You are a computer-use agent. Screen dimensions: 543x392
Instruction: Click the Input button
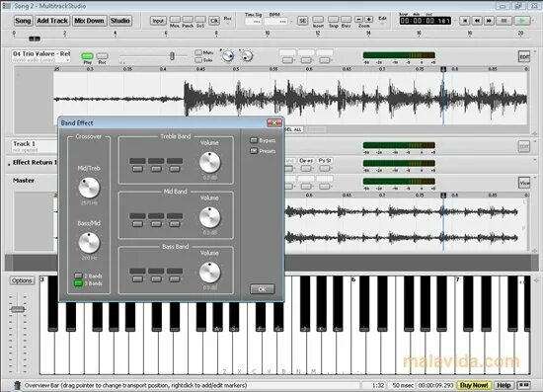tap(158, 21)
